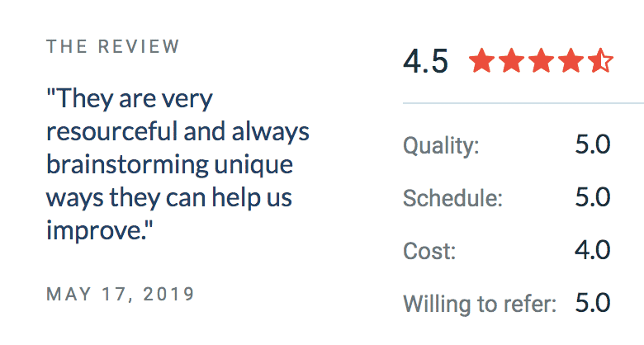The height and width of the screenshot is (345, 644).
Task: Click the first red star
Action: (x=482, y=61)
